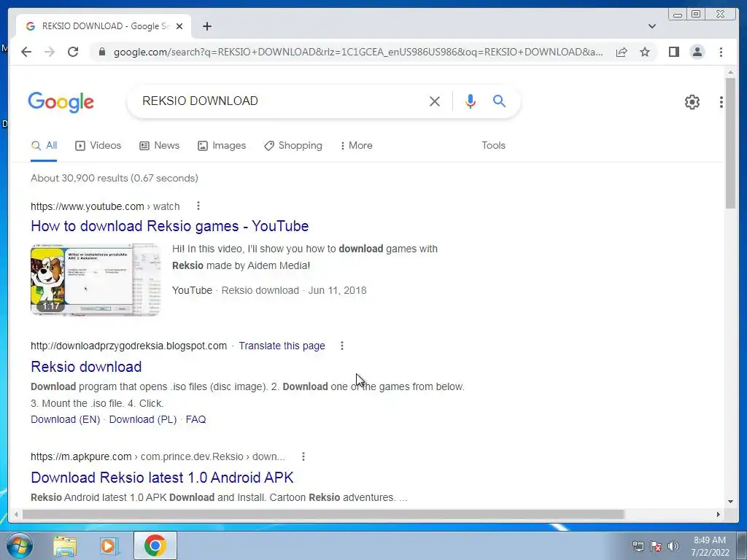Open the Action Center flag icon

pos(656,546)
